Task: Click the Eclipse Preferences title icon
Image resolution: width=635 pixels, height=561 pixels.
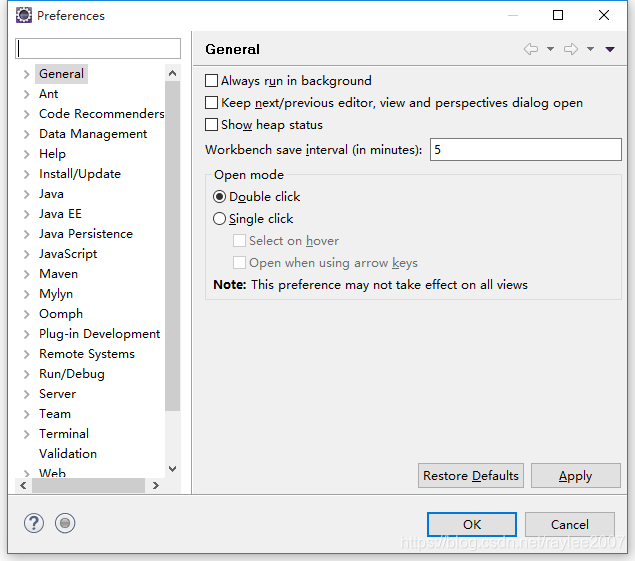Action: [x=24, y=15]
